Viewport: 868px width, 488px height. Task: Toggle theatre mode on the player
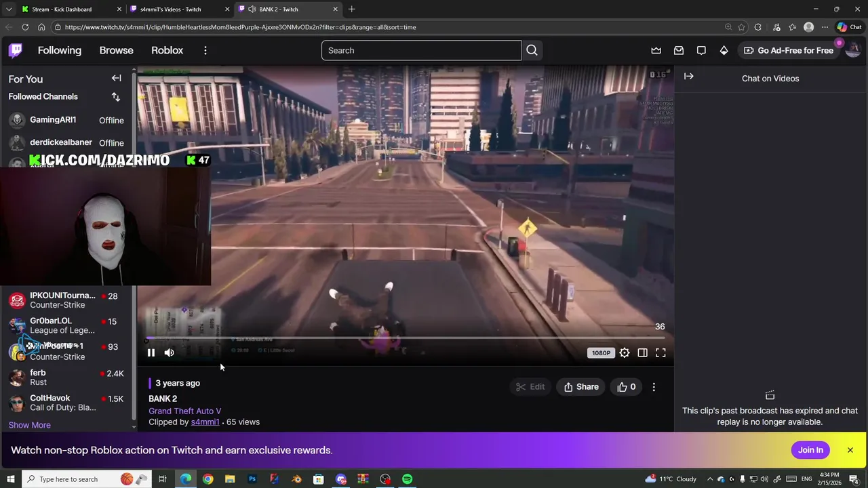pos(642,352)
